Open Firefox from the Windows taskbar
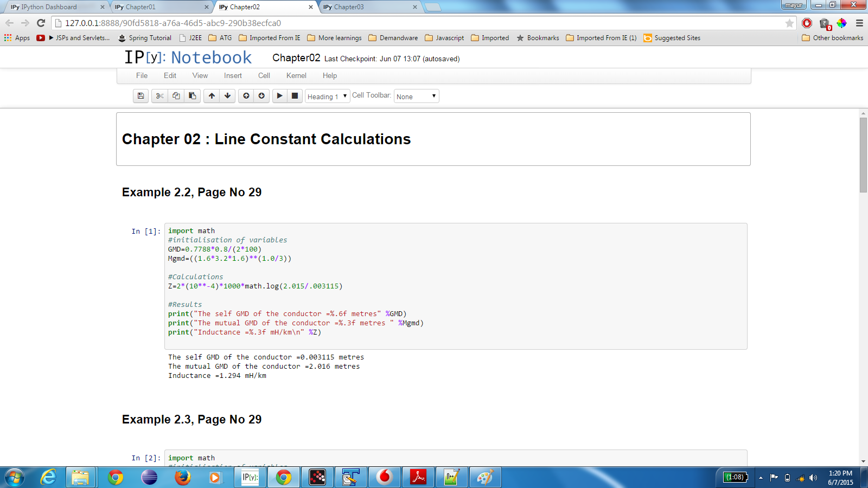868x488 pixels. click(x=182, y=477)
